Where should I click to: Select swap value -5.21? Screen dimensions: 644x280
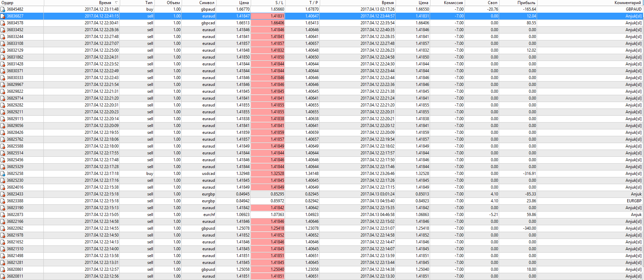tap(494, 215)
